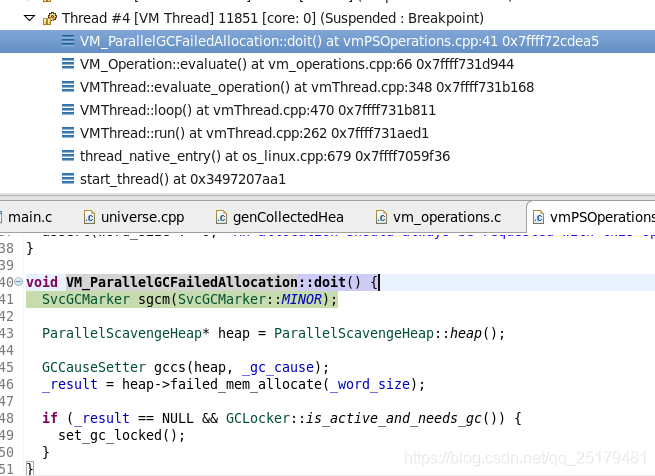
Task: Click the _word_size argument
Action: (x=370, y=384)
